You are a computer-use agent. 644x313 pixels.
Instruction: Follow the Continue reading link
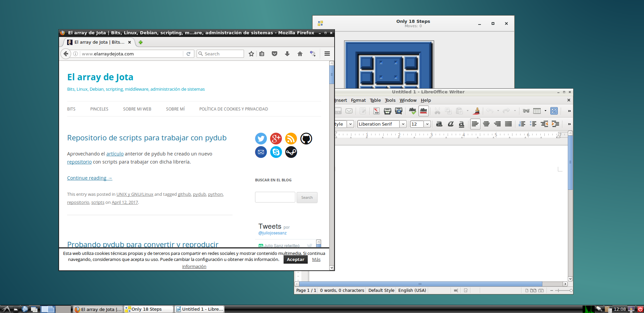coord(90,178)
